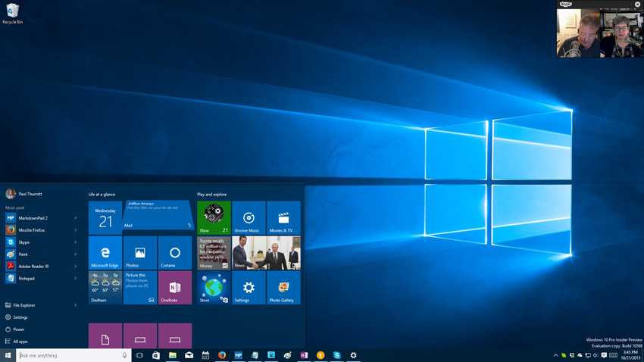This screenshot has height=362, width=644.
Task: Click the purple document tile
Action: [x=105, y=335]
